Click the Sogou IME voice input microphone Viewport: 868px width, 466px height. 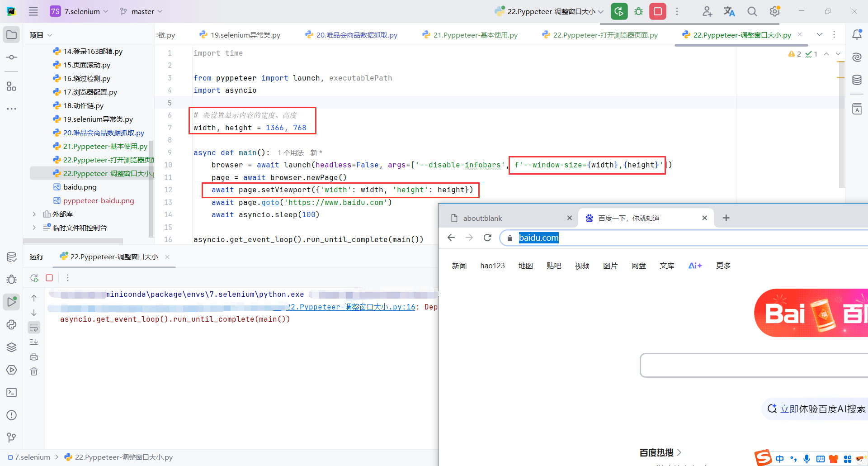pos(807,459)
